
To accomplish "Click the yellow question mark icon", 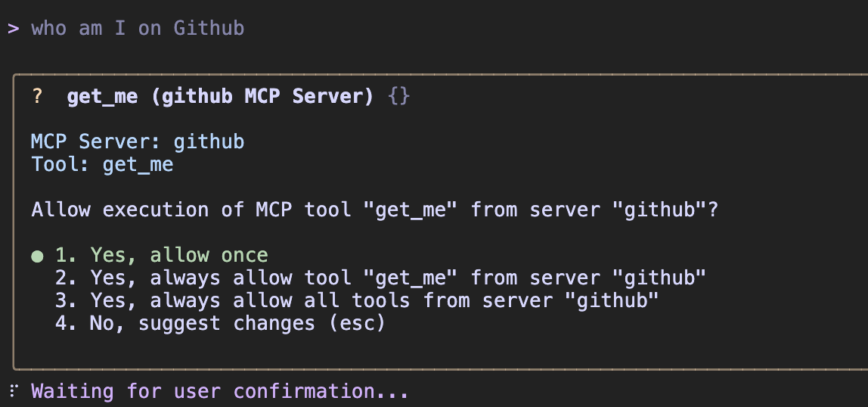I will [x=37, y=97].
